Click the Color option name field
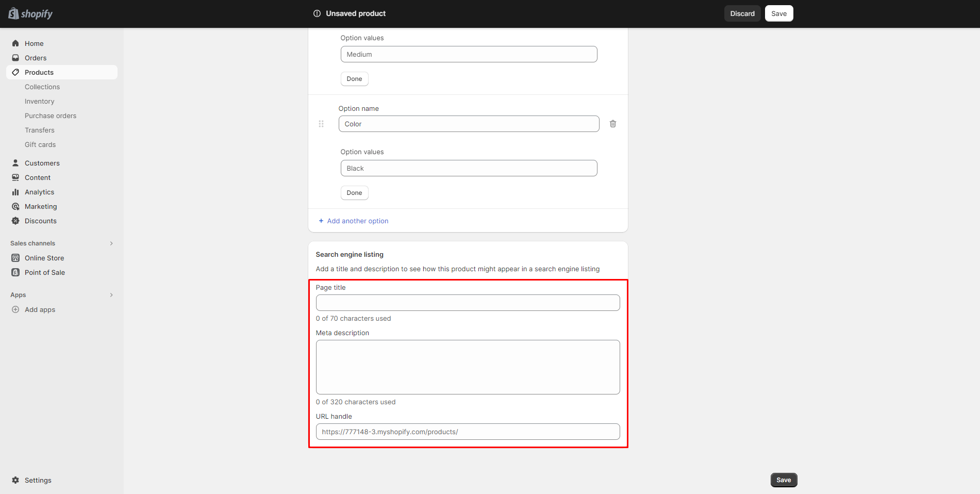The image size is (980, 494). (x=469, y=124)
